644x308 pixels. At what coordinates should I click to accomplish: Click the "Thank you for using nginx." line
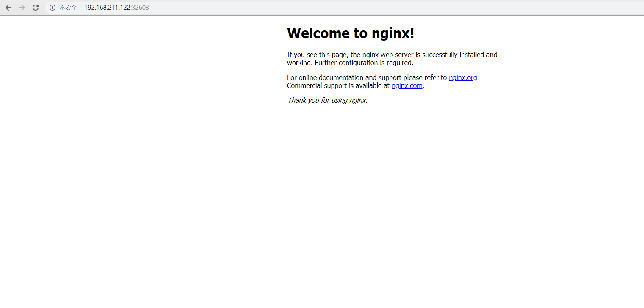click(x=327, y=100)
